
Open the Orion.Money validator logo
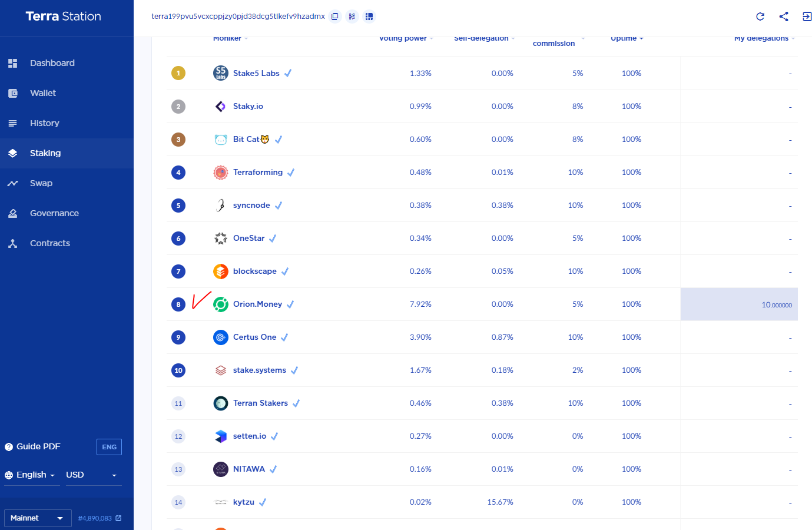click(x=221, y=304)
